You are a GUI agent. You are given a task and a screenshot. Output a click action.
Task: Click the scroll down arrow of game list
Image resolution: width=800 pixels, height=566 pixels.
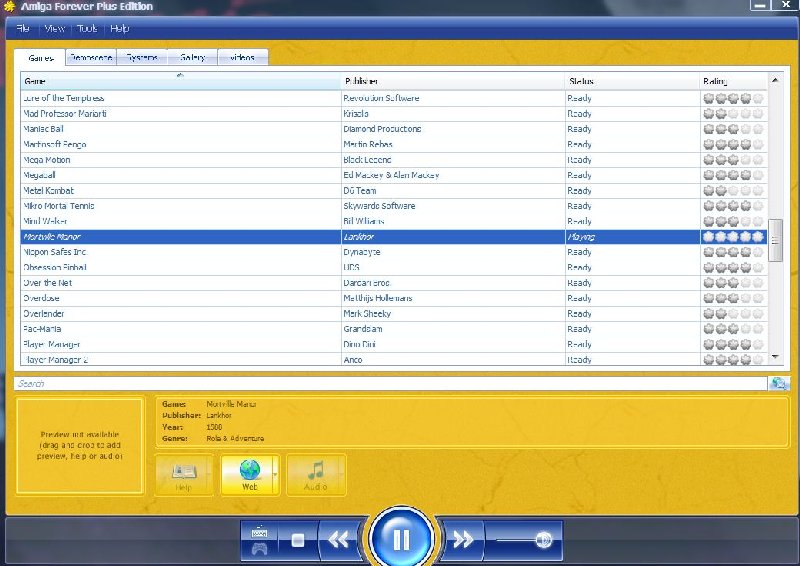[x=775, y=357]
